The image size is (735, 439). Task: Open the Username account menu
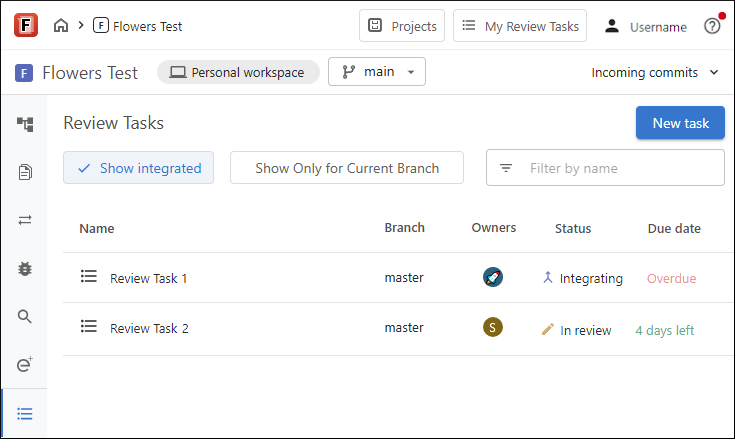[646, 27]
